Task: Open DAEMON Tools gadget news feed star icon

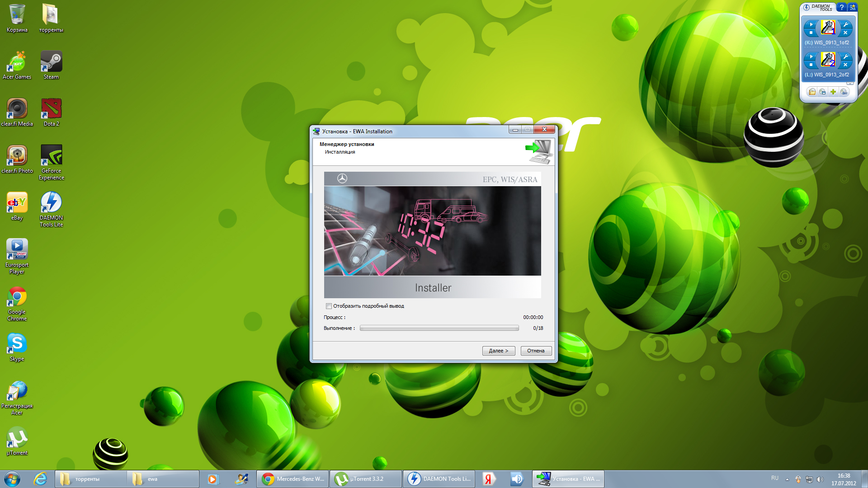Action: (x=853, y=7)
